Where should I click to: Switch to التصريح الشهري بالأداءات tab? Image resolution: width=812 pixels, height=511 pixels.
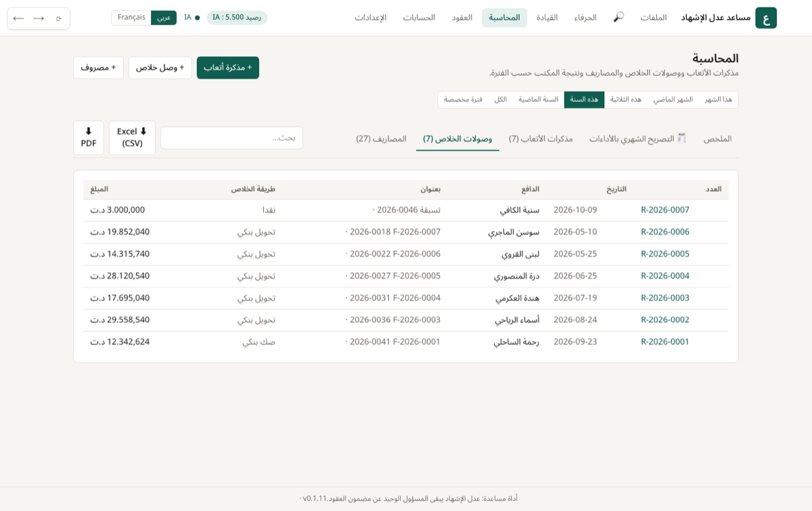coord(637,139)
